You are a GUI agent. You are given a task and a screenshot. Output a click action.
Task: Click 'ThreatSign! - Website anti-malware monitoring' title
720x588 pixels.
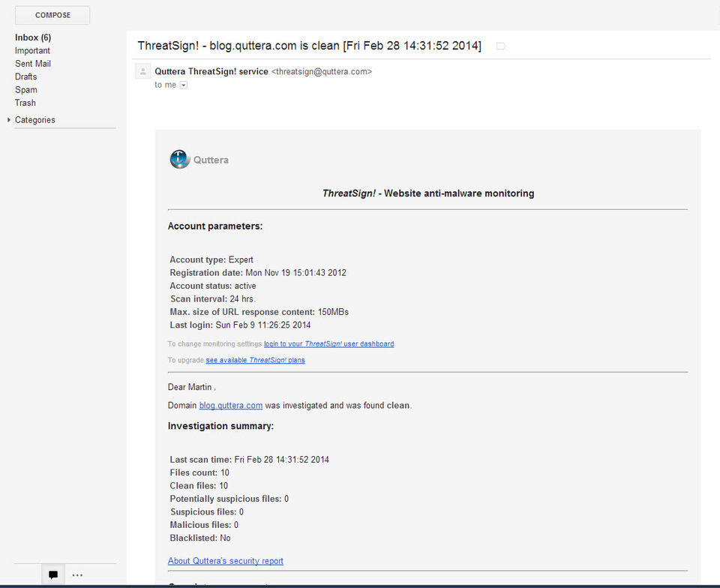pyautogui.click(x=428, y=193)
